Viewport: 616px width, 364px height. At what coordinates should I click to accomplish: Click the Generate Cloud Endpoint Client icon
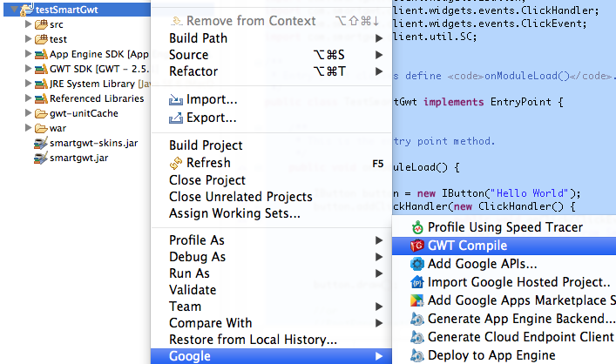(416, 337)
